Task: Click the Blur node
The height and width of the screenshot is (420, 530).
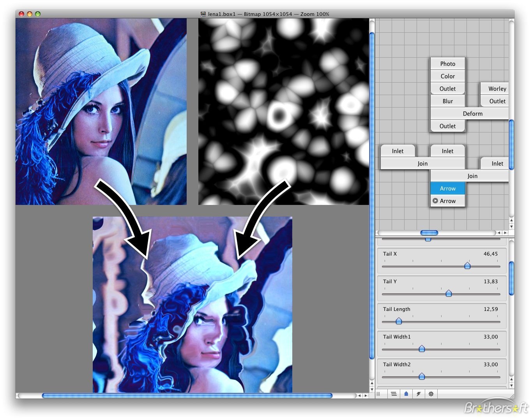Action: tap(447, 101)
